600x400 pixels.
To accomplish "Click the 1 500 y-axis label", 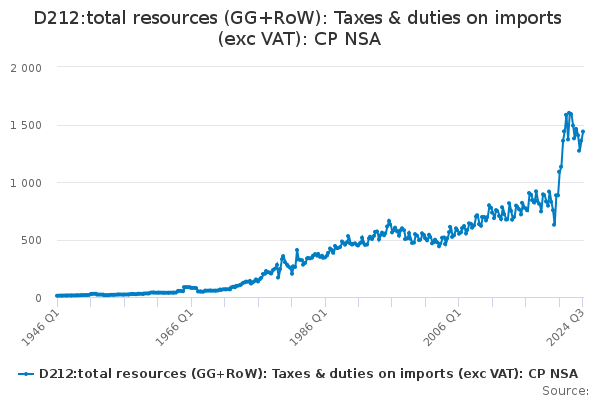I will click(25, 126).
